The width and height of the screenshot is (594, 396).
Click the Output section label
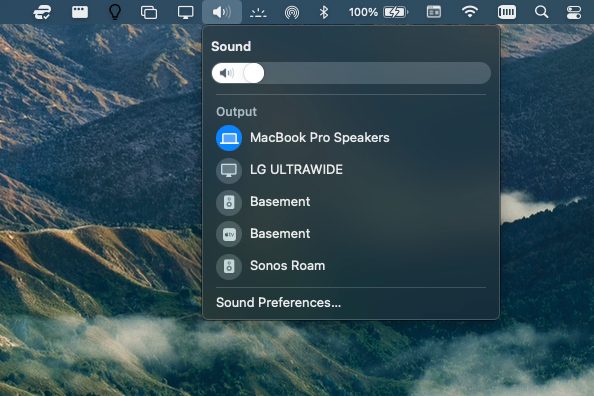(236, 112)
